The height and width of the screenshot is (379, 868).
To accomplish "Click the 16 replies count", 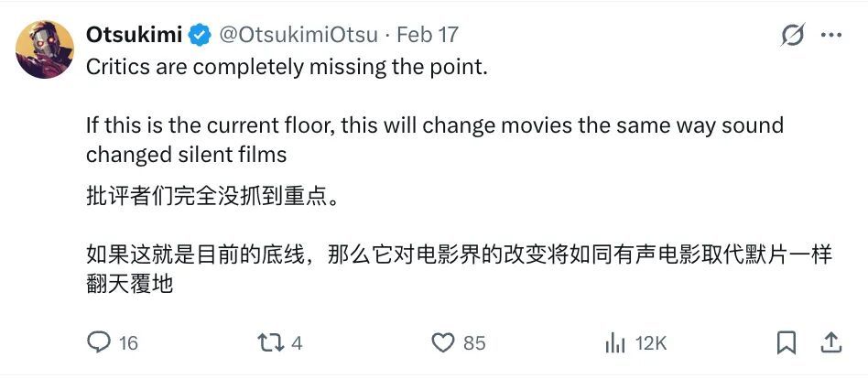I will pos(128,343).
